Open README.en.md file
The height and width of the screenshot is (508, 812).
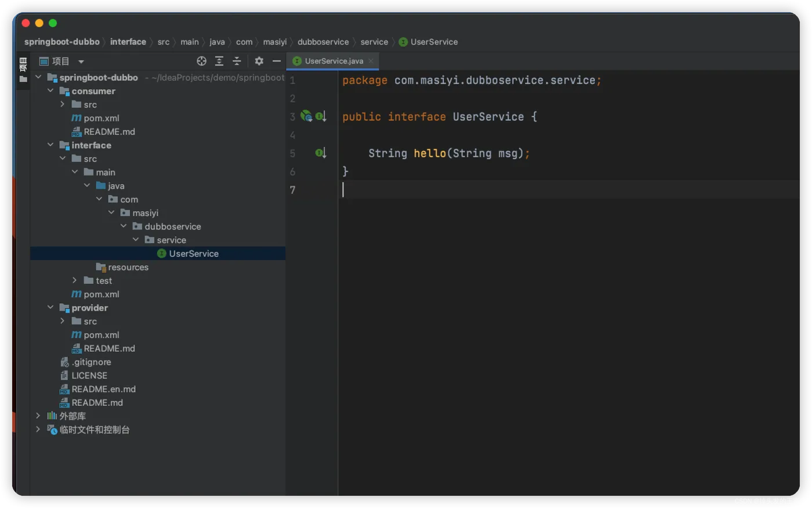pos(97,389)
